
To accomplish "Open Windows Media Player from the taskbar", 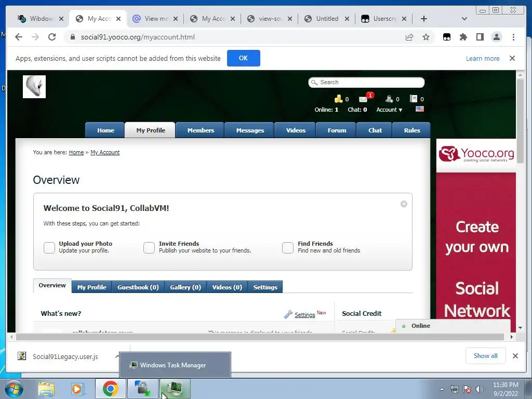I will click(77, 389).
